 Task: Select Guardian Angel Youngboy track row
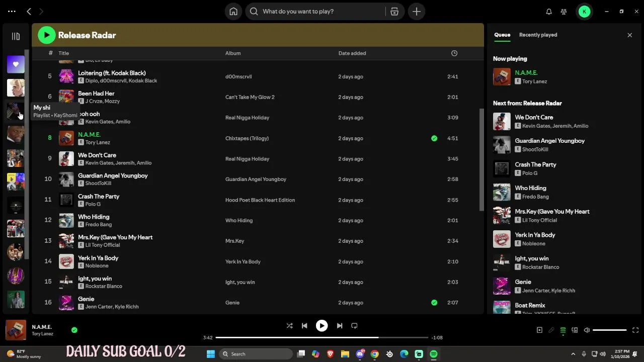pyautogui.click(x=258, y=179)
